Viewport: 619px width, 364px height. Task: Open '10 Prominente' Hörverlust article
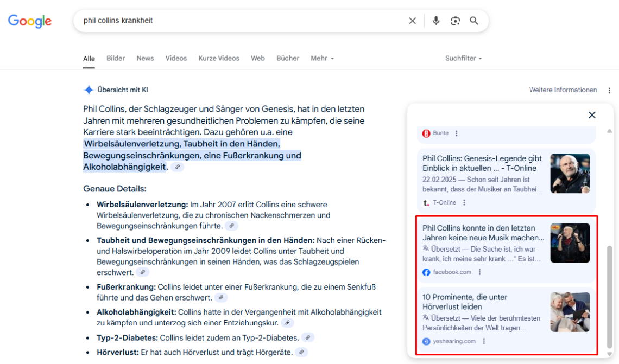pos(465,302)
